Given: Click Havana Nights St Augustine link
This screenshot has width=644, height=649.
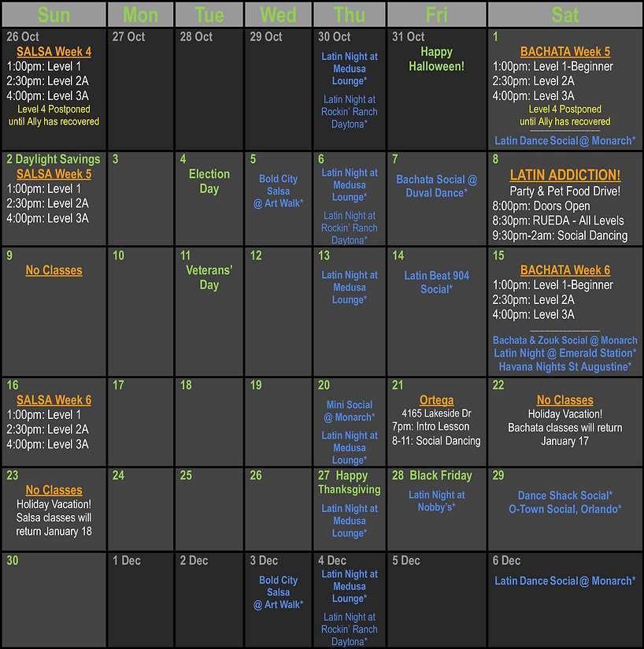Looking at the screenshot, I should click(x=564, y=367).
